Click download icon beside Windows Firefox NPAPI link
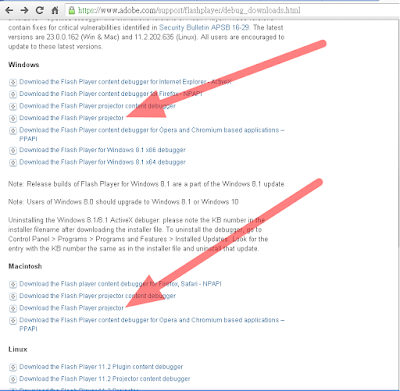This screenshot has height=391, width=400. pos(13,94)
